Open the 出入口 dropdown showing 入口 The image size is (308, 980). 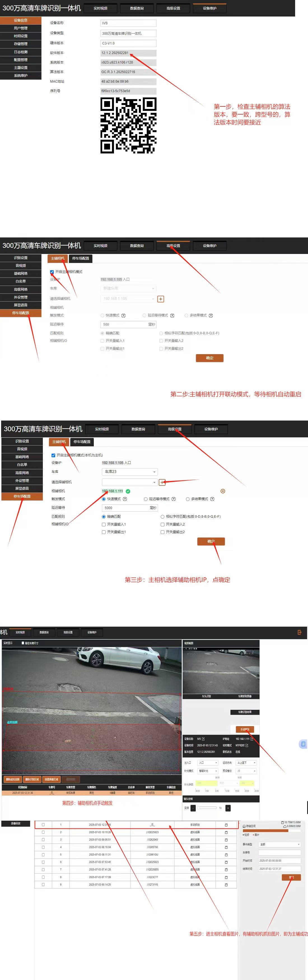coord(208,763)
